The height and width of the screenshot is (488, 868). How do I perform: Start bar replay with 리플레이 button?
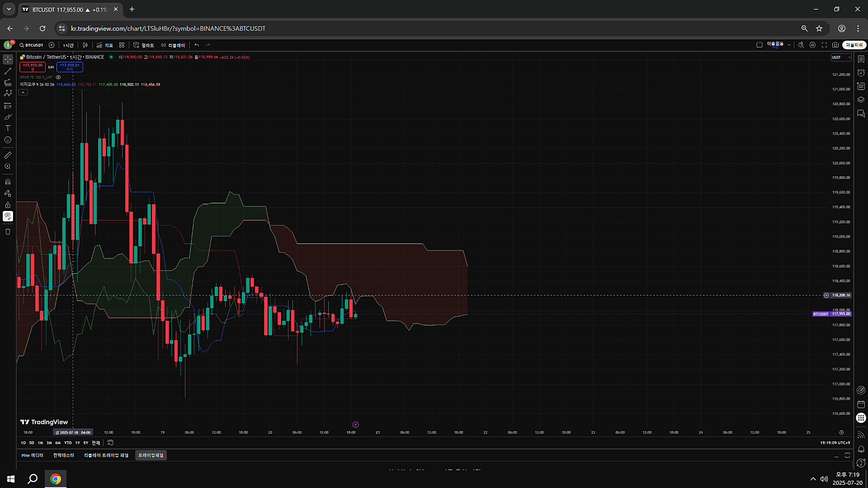click(x=173, y=45)
